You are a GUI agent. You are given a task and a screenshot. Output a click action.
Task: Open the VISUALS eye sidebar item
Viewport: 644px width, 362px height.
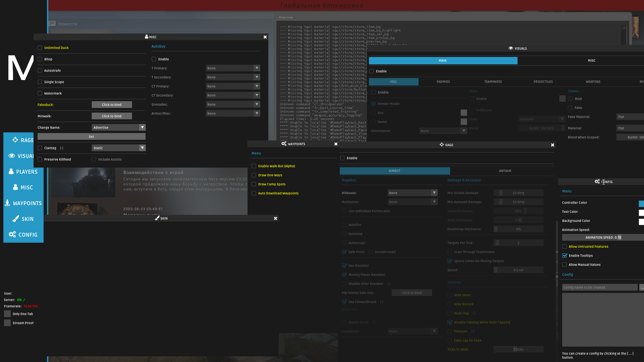(x=21, y=156)
